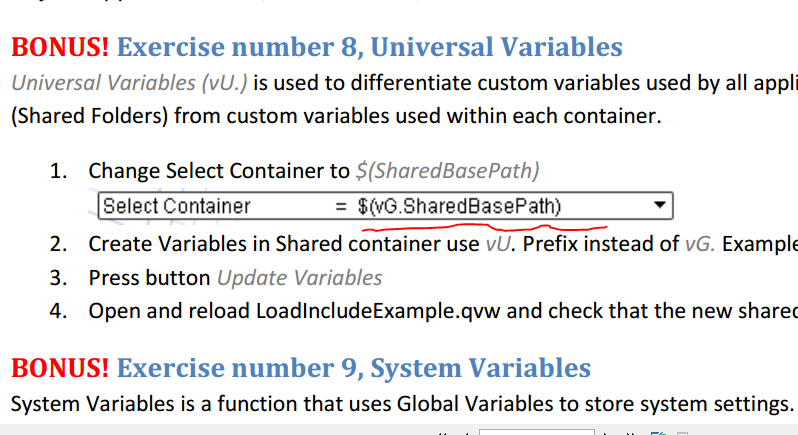This screenshot has height=435, width=798.
Task: Click the partially visible icon right of the page field
Action: click(659, 433)
